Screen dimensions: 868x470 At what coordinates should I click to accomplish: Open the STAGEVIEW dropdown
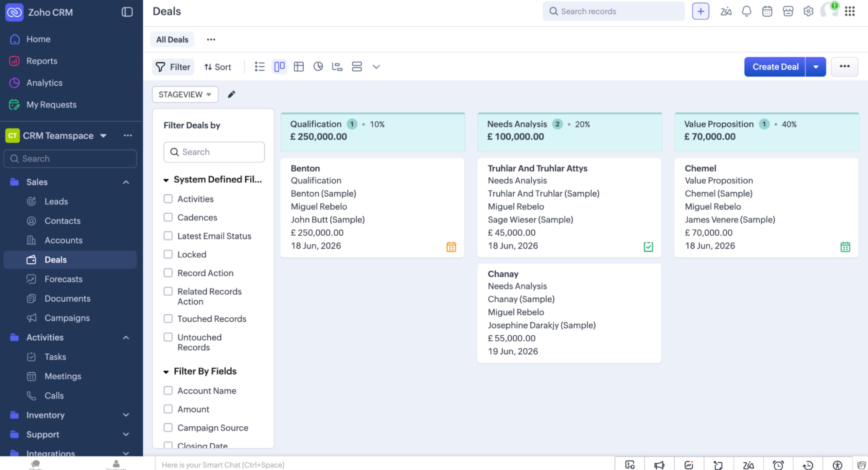185,95
